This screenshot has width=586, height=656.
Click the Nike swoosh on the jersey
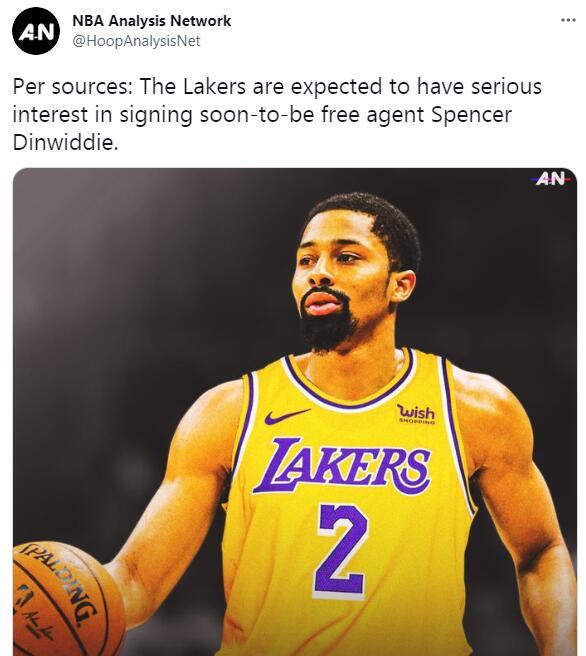287,416
